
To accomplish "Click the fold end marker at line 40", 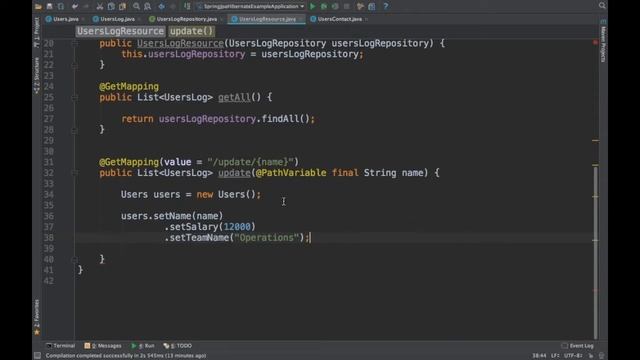I will coord(75,260).
